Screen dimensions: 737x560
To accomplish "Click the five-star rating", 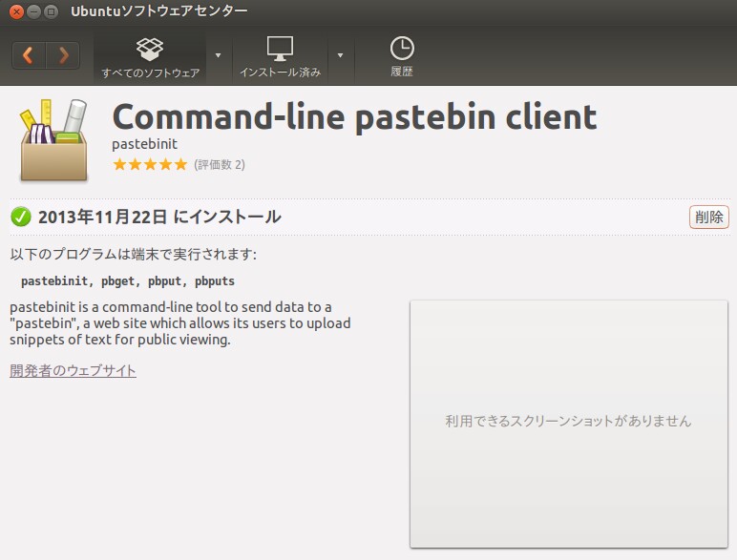I will [x=151, y=164].
